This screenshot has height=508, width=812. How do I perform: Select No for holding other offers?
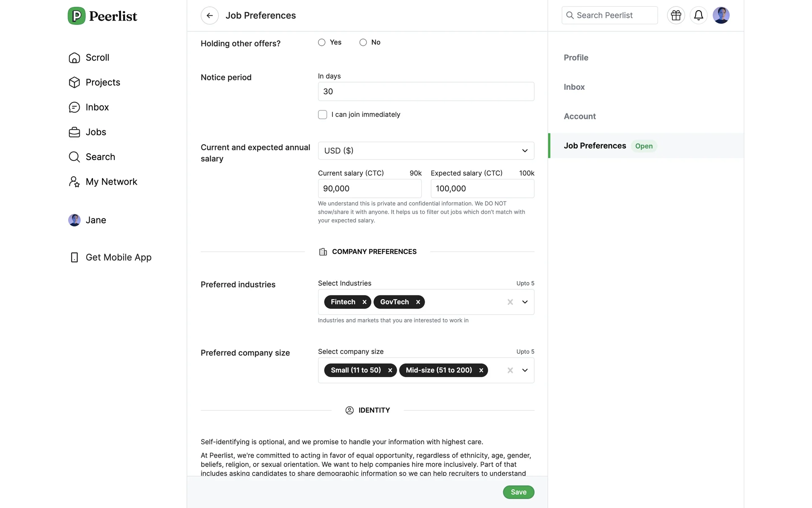[363, 42]
